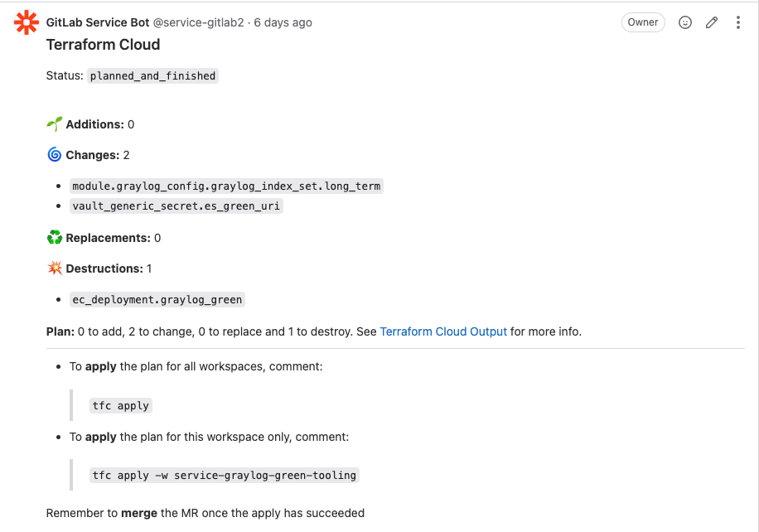Click the Owner role badge
This screenshot has height=532, width=759.
(643, 22)
